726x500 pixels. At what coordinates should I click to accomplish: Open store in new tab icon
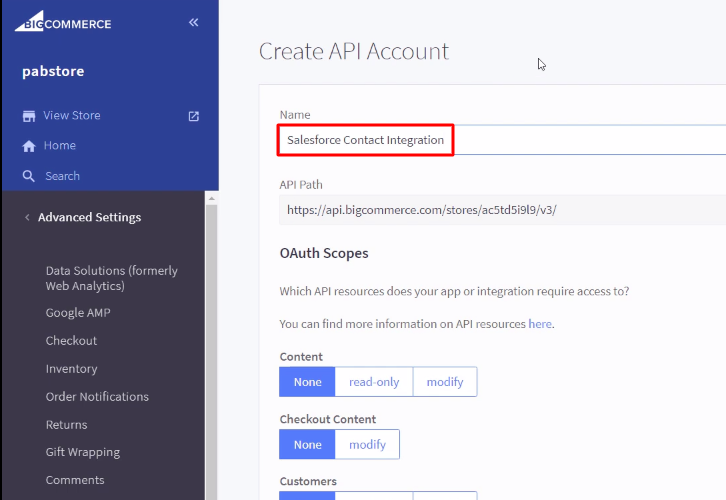tap(194, 116)
